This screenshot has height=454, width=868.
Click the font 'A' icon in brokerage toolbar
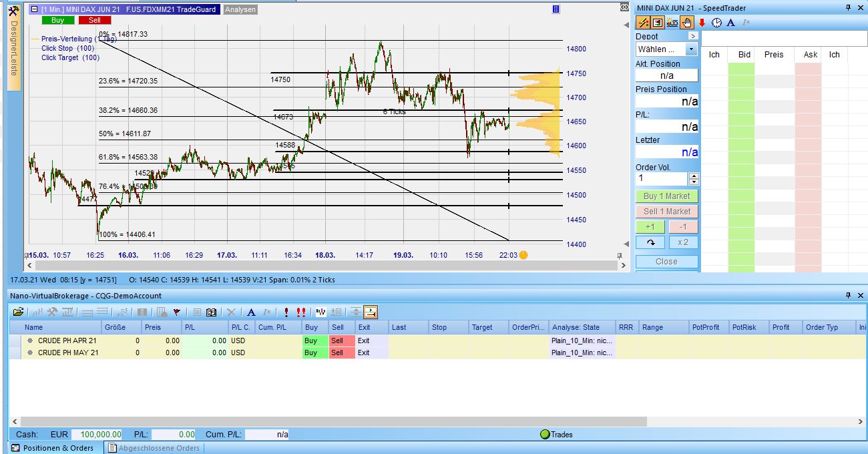point(251,312)
